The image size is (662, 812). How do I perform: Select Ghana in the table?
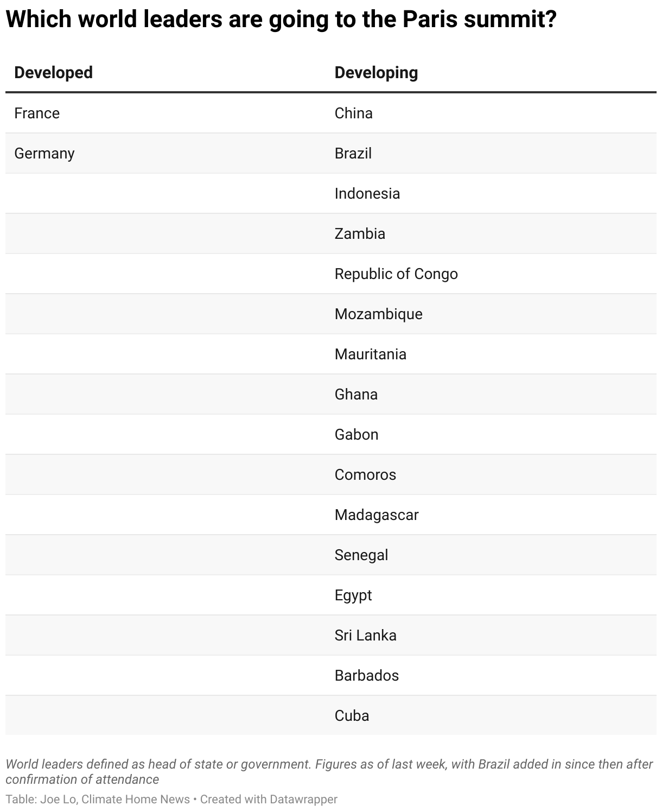click(356, 394)
